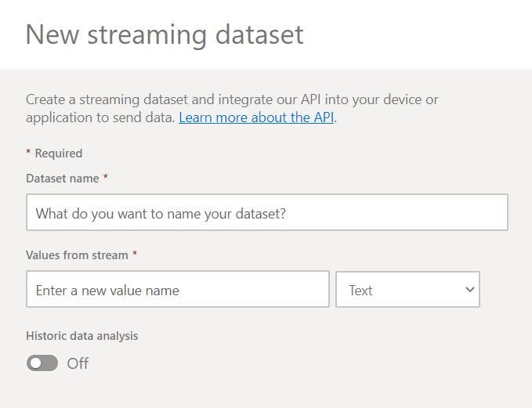The width and height of the screenshot is (532, 408).
Task: Click the word Text inside the type selector
Action: click(x=360, y=291)
